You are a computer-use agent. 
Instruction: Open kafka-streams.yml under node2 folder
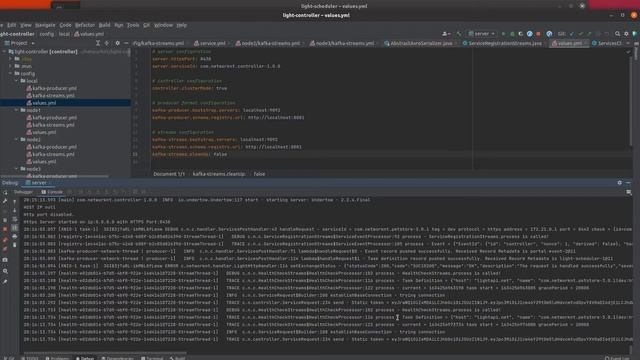(51, 154)
